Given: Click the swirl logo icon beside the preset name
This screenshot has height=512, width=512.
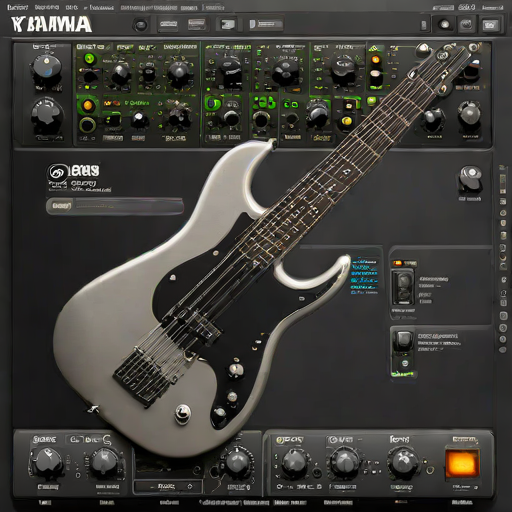Looking at the screenshot, I should tap(56, 173).
